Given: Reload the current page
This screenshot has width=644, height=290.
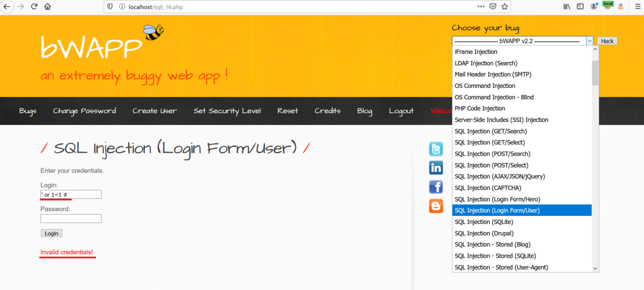Looking at the screenshot, I should point(34,6).
